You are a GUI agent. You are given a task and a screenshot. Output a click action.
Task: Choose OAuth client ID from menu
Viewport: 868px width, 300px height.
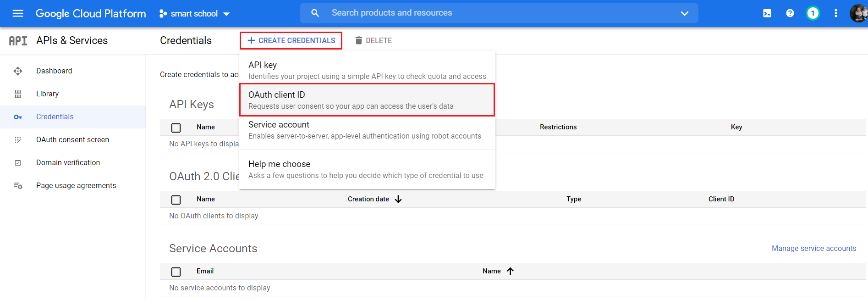coord(367,100)
